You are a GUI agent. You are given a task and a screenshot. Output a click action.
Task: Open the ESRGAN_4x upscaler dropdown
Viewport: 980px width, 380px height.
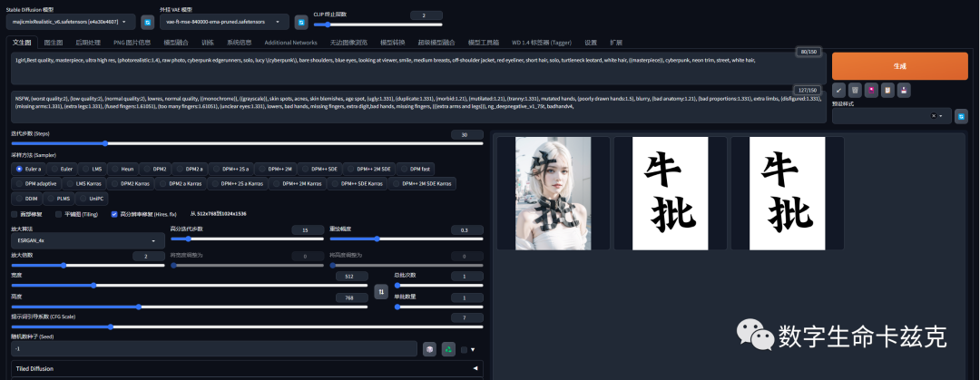(x=88, y=240)
